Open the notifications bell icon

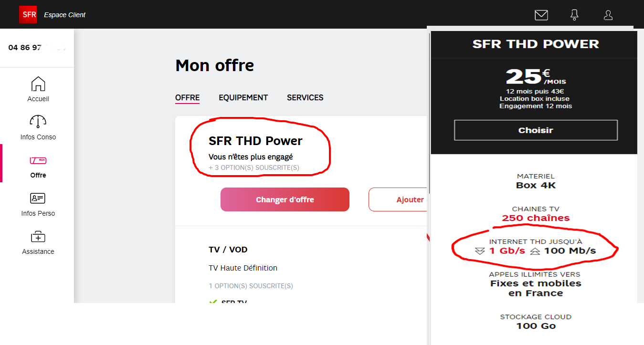[x=574, y=15]
